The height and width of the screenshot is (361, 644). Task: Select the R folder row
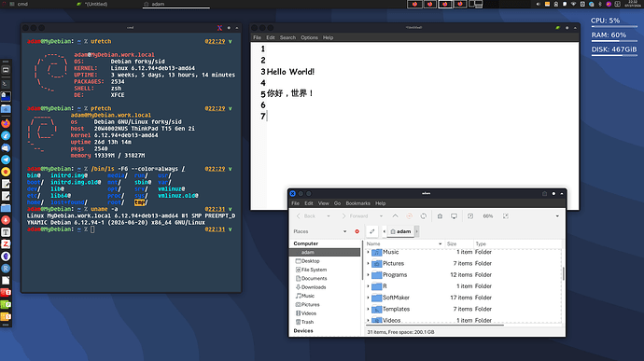(x=463, y=286)
